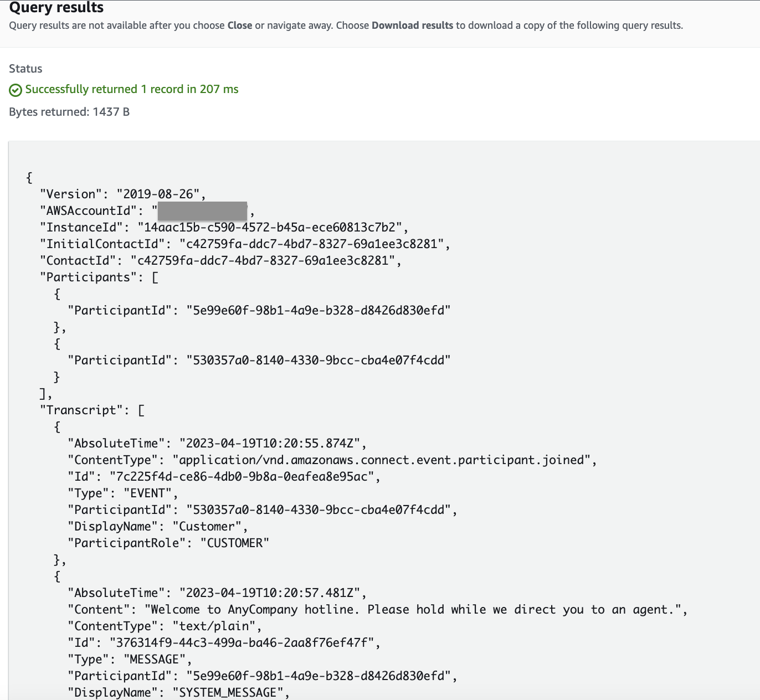This screenshot has height=700, width=760.
Task: Click the green success checkmark icon
Action: coord(16,90)
